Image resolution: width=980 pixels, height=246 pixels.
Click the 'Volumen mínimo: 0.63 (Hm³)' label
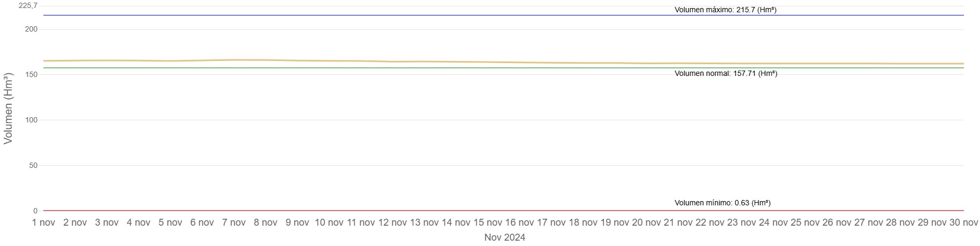pos(722,203)
